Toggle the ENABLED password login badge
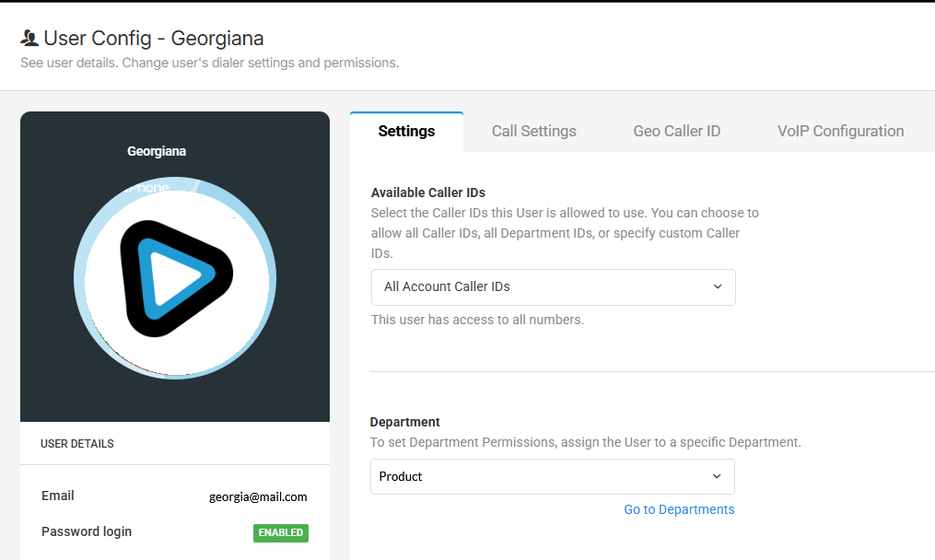 281,532
